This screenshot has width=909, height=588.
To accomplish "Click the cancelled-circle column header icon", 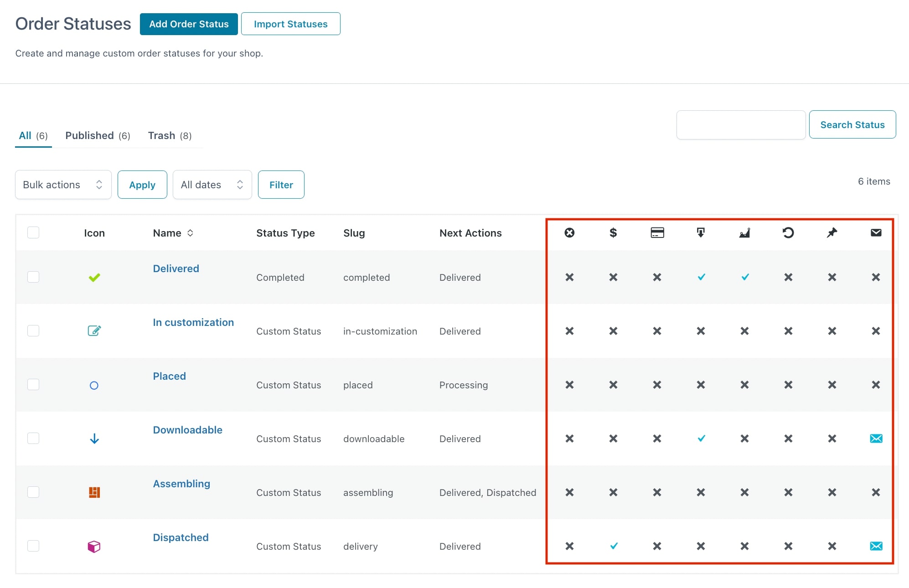I will pos(569,233).
